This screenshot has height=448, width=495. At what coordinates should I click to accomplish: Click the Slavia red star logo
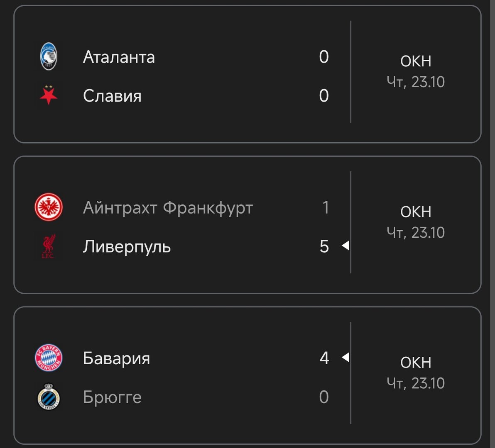(x=49, y=95)
